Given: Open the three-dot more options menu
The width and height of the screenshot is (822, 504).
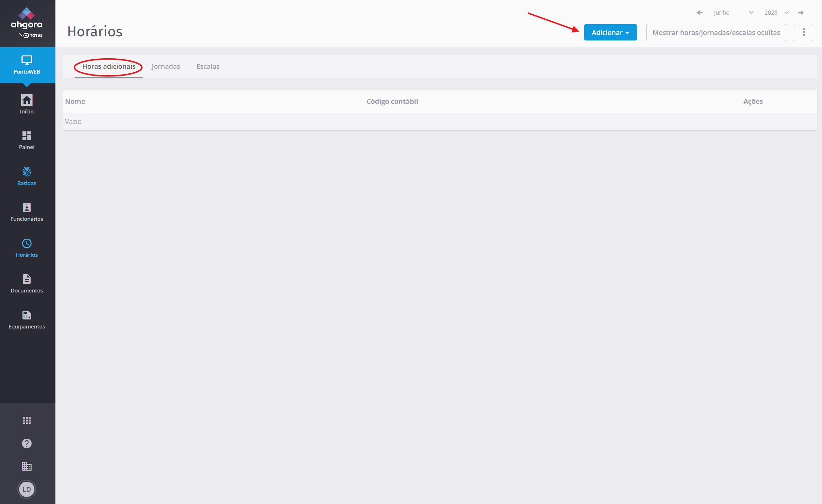Looking at the screenshot, I should (x=803, y=32).
